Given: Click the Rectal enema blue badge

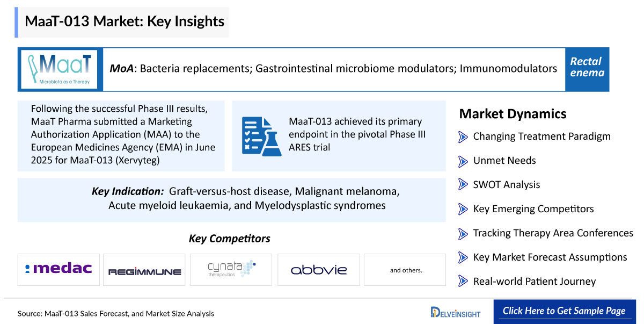Looking at the screenshot, I should point(587,69).
